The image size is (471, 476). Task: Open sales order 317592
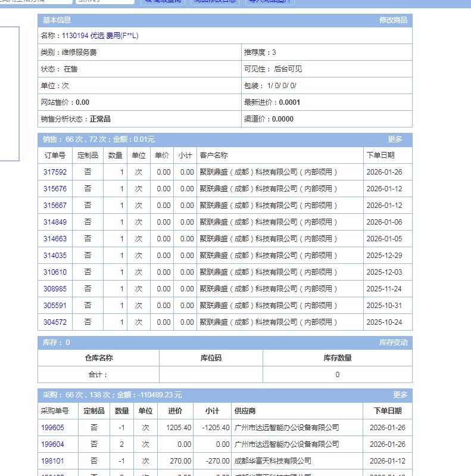[55, 172]
